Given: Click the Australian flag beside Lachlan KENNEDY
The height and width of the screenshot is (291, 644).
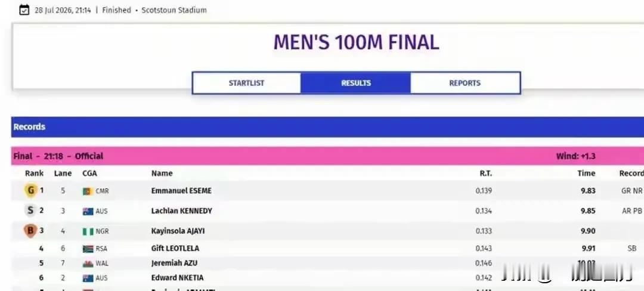Looking at the screenshot, I should coord(88,211).
